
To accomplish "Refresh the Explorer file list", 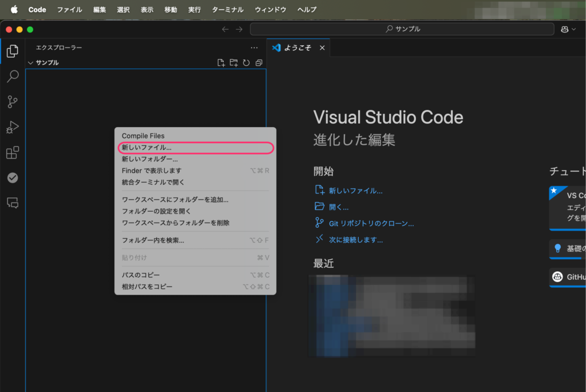I will 246,63.
